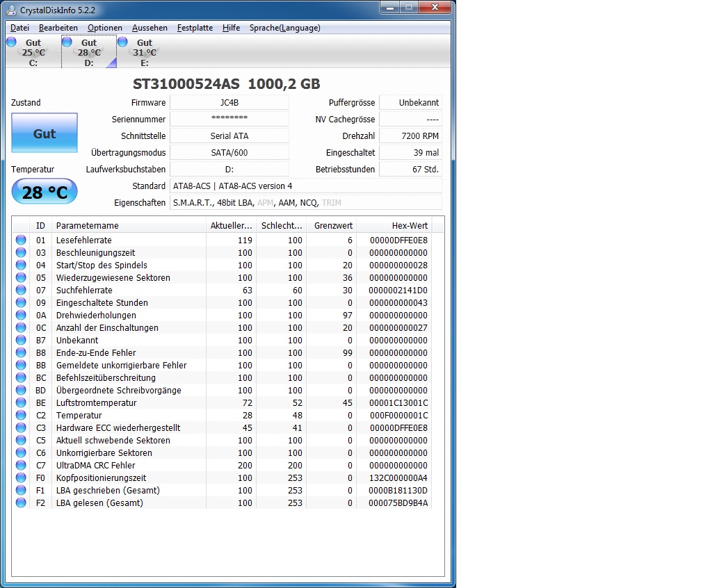The width and height of the screenshot is (701, 588).
Task: Click the Hex-Wert column header
Action: coord(394,225)
